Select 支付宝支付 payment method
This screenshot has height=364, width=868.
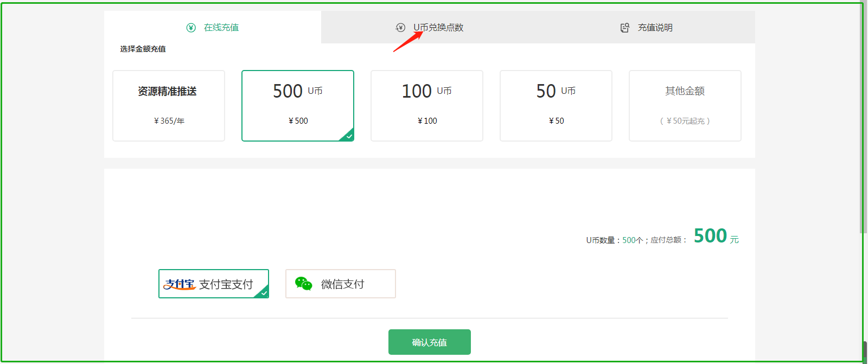click(x=214, y=284)
